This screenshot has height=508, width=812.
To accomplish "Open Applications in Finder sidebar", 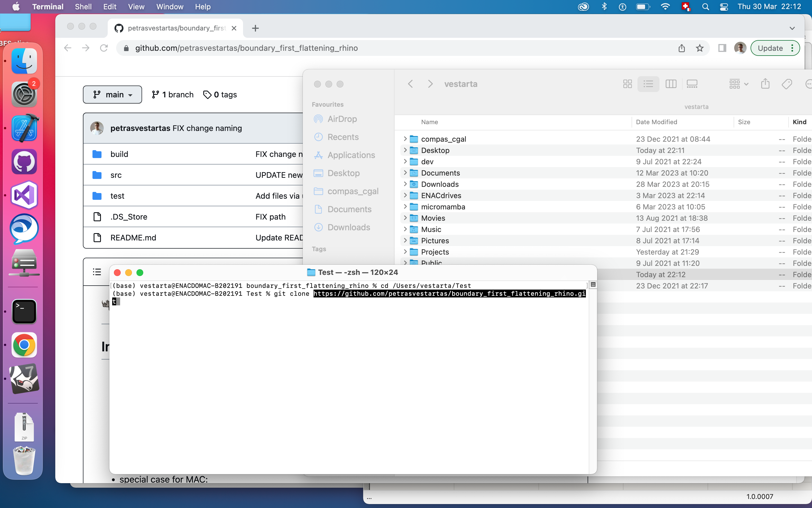I will pyautogui.click(x=351, y=155).
